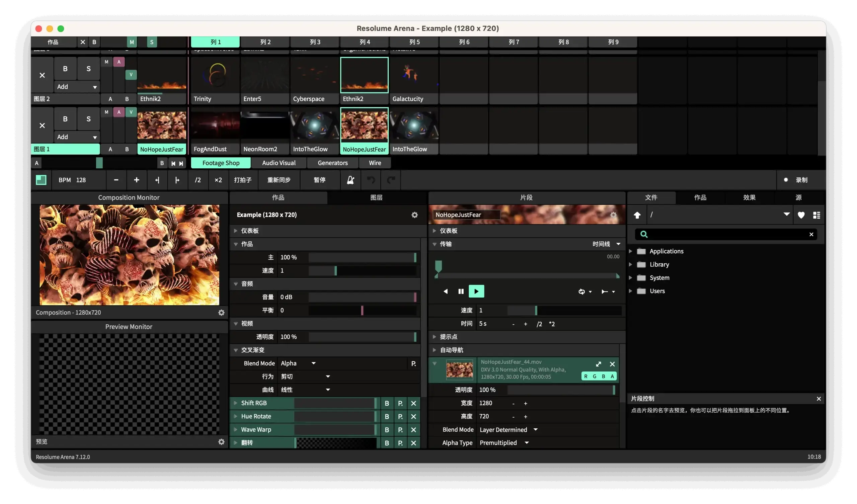The image size is (857, 504).
Task: Open the 图层 1 Add blend dropdown
Action: [77, 137]
